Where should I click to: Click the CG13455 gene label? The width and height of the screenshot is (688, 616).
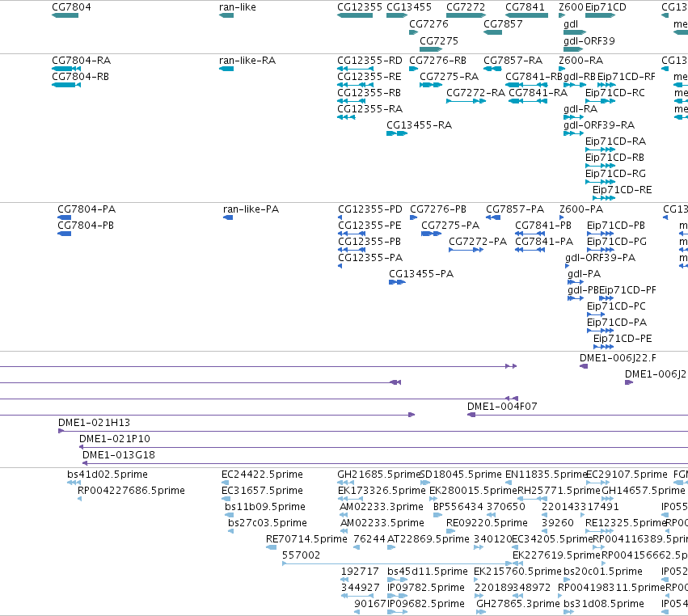(x=409, y=7)
